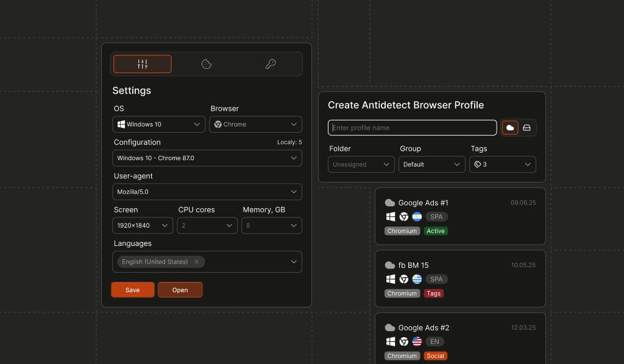The image size is (624, 364).
Task: Click the US flag icon on Google Ads #2
Action: coord(416,341)
